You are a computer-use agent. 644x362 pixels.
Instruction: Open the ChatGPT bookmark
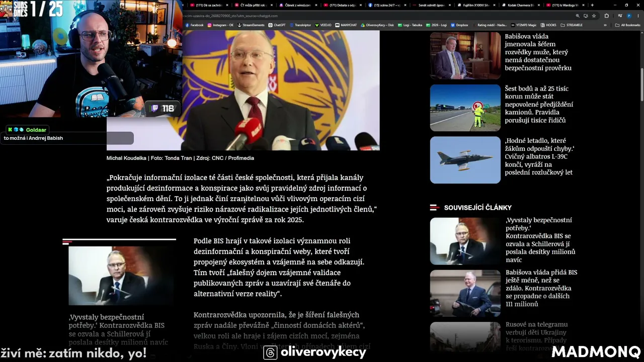click(277, 25)
